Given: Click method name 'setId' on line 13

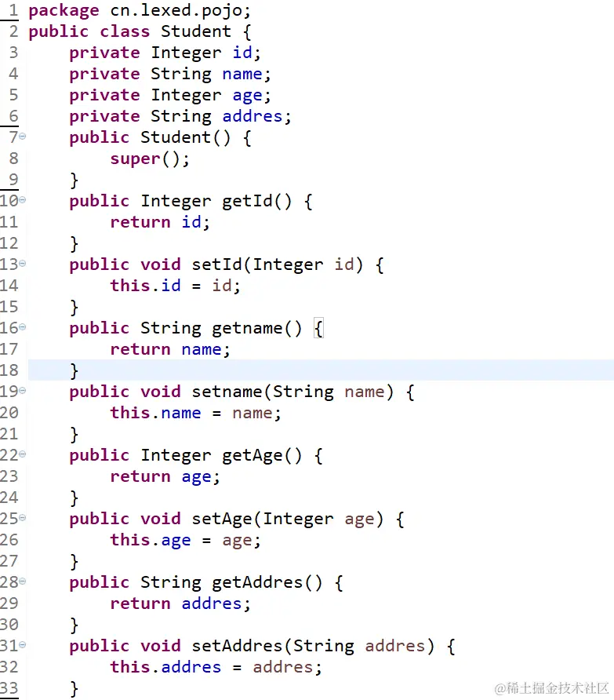Looking at the screenshot, I should pyautogui.click(x=217, y=264).
